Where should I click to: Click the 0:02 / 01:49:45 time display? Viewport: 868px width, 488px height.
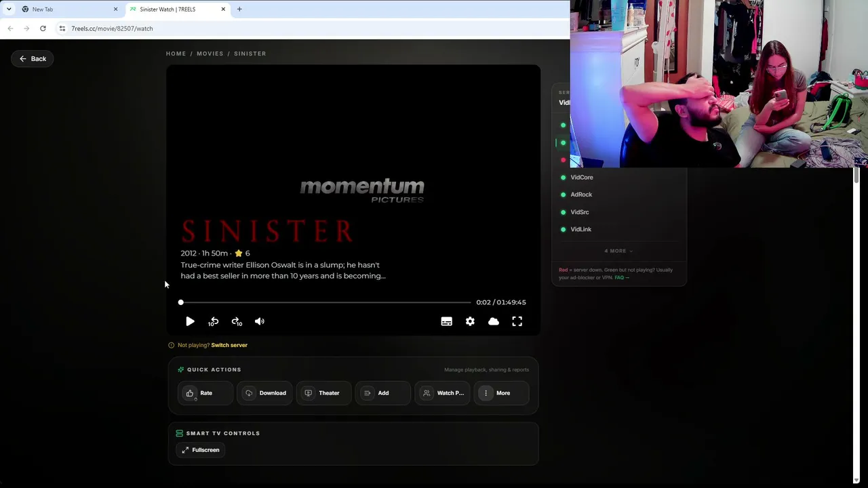(x=501, y=302)
